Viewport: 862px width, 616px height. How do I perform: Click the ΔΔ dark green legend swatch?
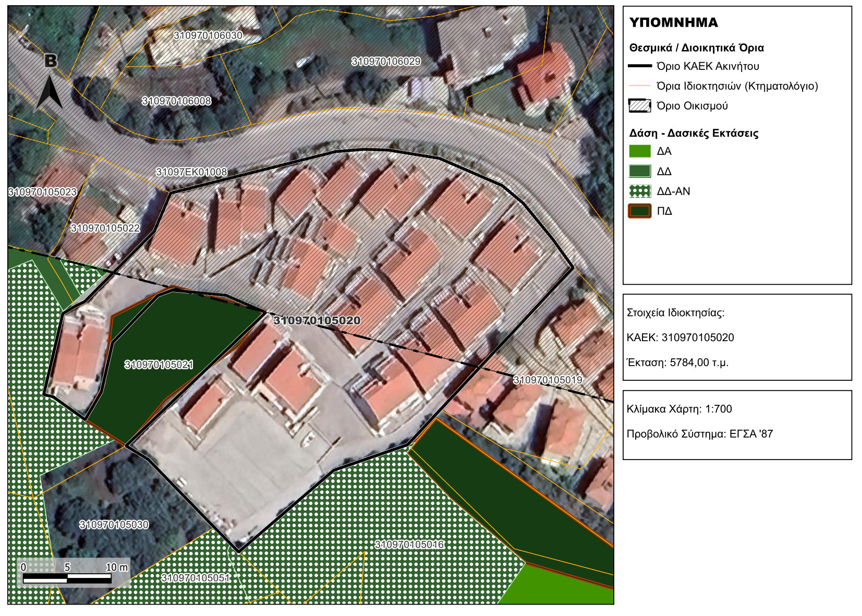[639, 171]
